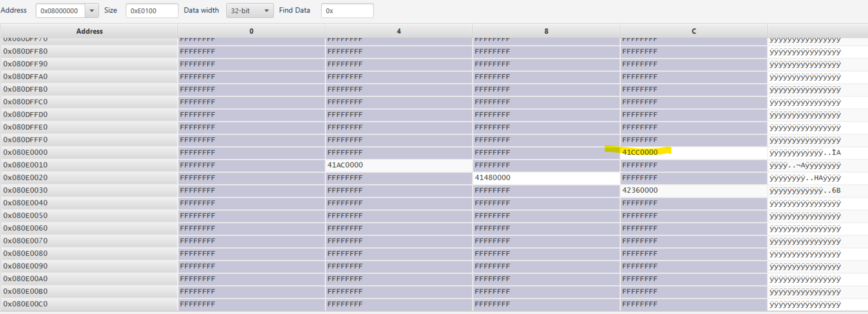Screen dimensions: 868x314
Task: Select address row 0x080E0090
Action: 89,266
